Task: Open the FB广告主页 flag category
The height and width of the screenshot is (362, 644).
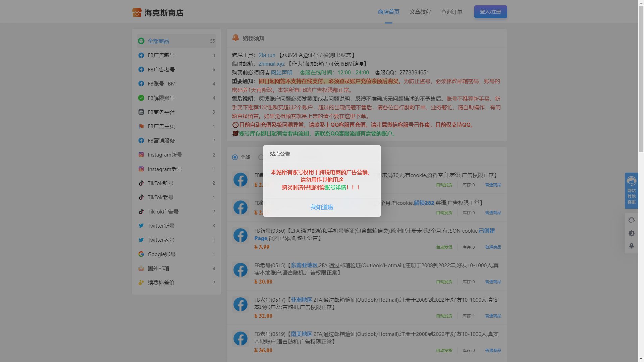Action: tap(161, 126)
